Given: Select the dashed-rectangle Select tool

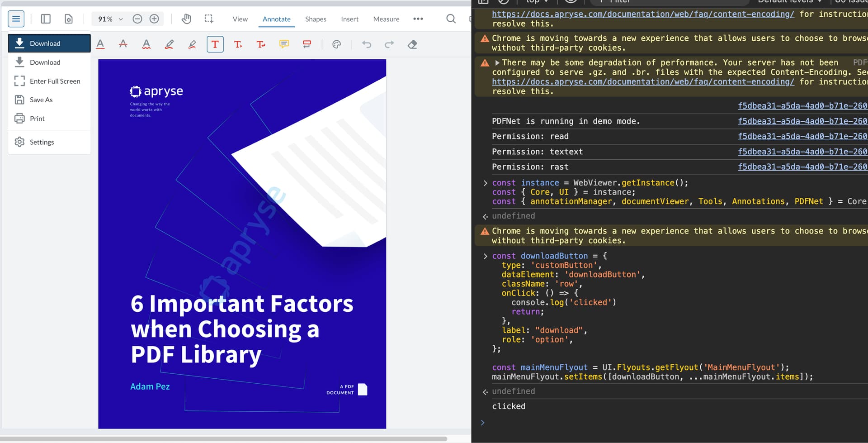Looking at the screenshot, I should click(x=209, y=19).
